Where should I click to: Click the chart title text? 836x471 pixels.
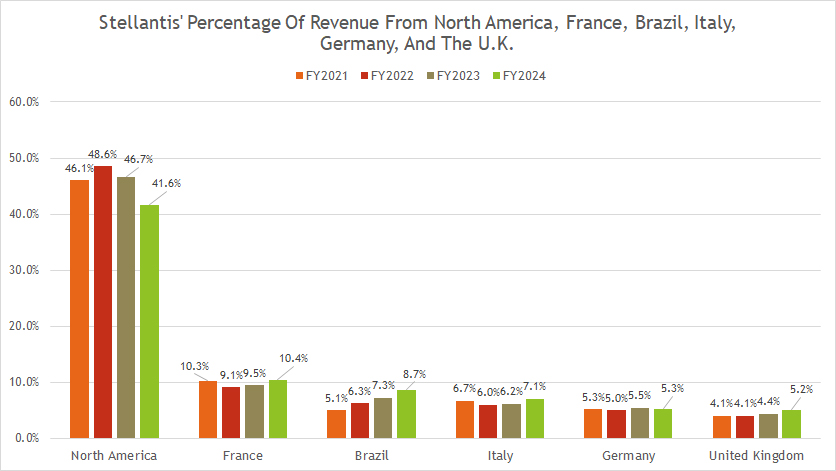click(x=417, y=33)
